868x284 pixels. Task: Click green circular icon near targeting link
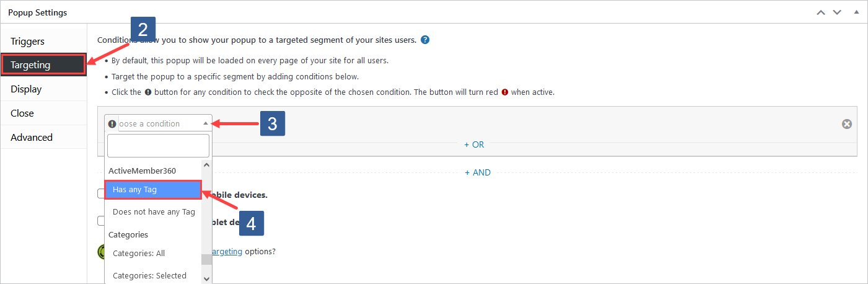tap(102, 251)
